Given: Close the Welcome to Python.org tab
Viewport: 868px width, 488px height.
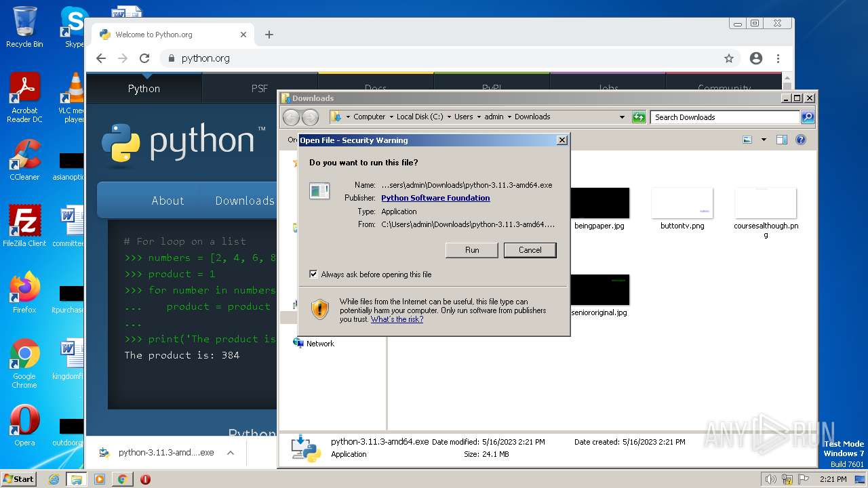Looking at the screenshot, I should pos(243,35).
